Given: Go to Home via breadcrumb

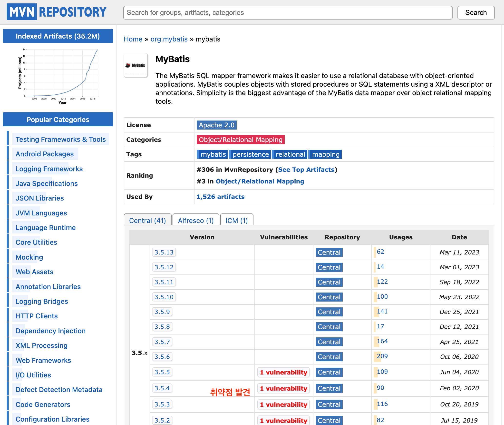Looking at the screenshot, I should pos(133,39).
